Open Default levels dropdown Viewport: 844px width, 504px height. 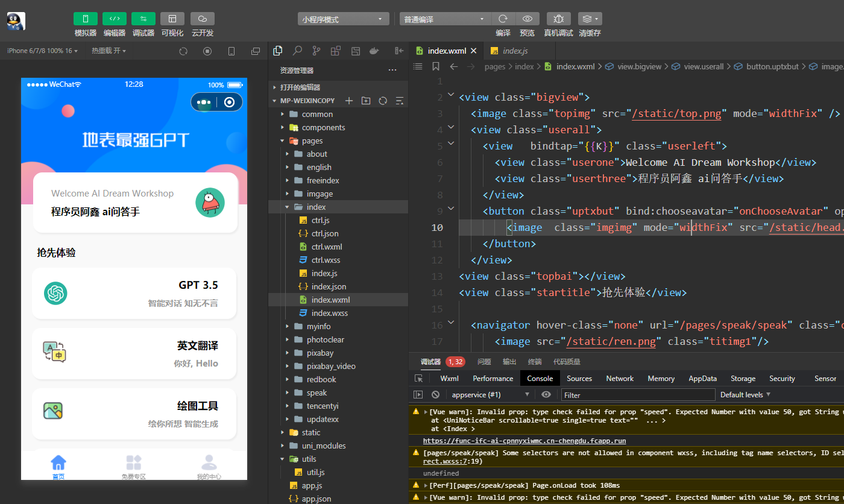point(746,395)
